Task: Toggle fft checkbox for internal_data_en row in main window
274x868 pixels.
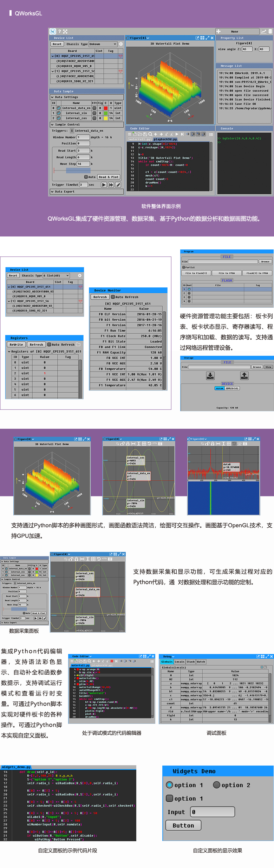Action: pyautogui.click(x=94, y=108)
